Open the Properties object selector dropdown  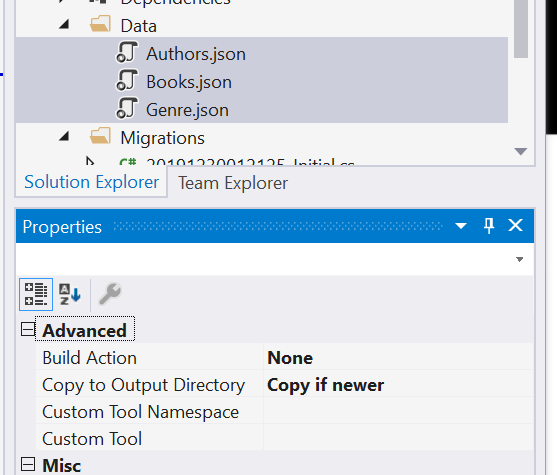(x=519, y=259)
